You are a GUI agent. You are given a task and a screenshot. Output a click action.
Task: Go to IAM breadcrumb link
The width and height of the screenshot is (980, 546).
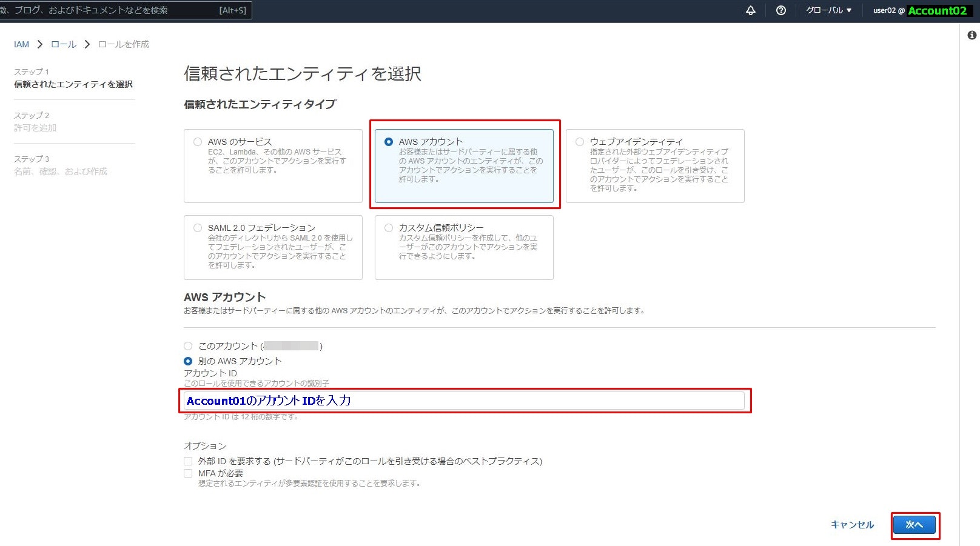coord(21,44)
